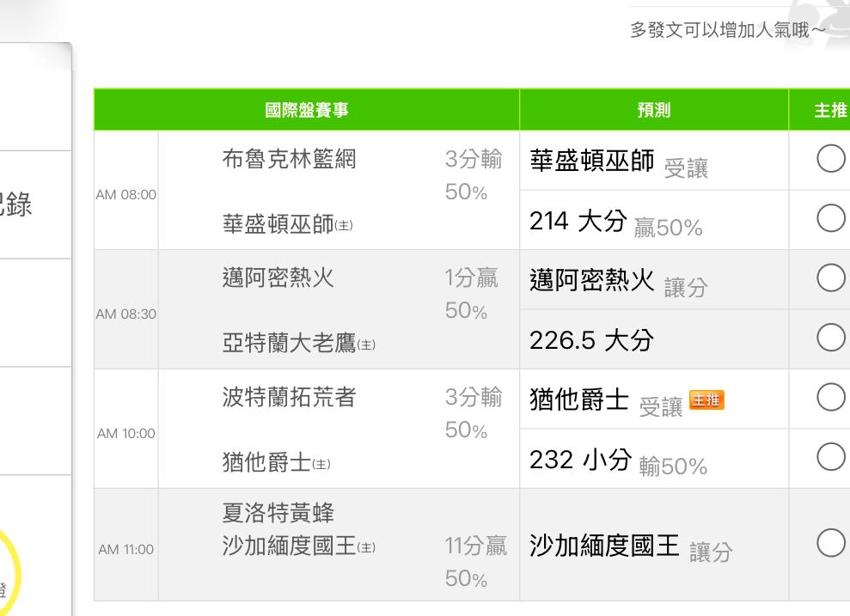
Task: Click 邁阿密熱火 team in matchup column
Action: pos(277,278)
